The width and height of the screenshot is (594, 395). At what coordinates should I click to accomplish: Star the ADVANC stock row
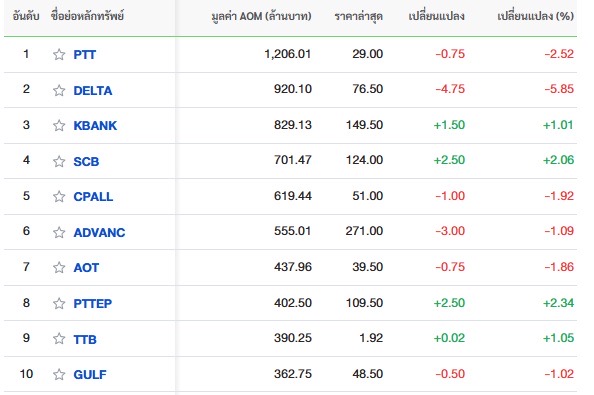pos(59,232)
